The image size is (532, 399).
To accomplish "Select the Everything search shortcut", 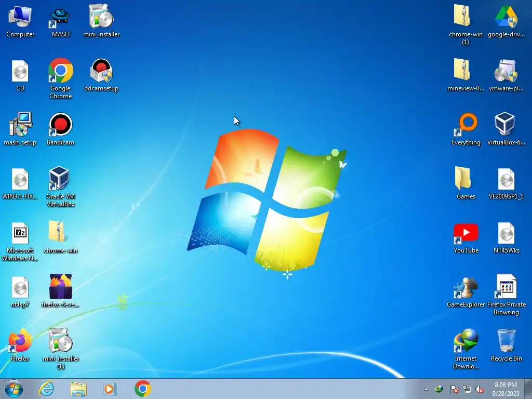I will 465,129.
